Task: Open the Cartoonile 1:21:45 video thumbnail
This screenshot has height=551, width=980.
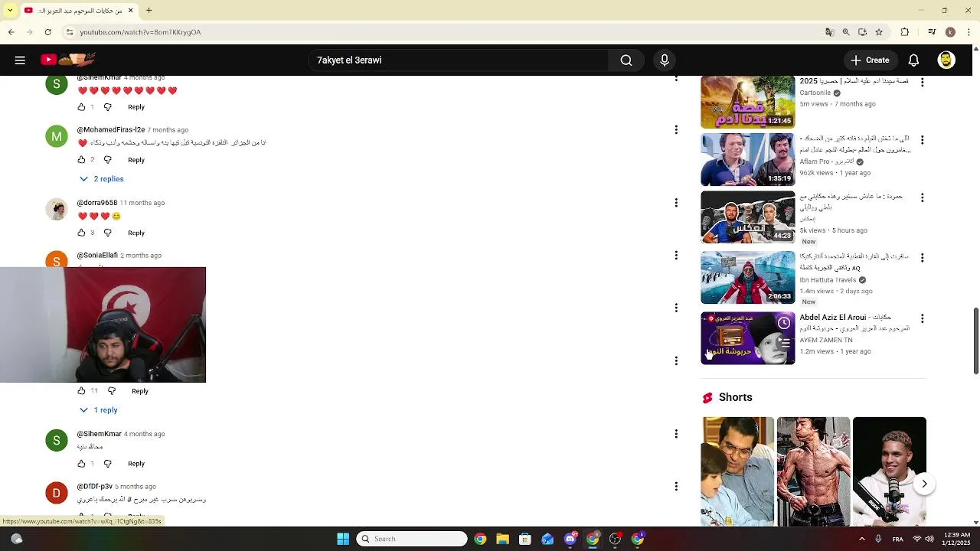Action: 748,102
